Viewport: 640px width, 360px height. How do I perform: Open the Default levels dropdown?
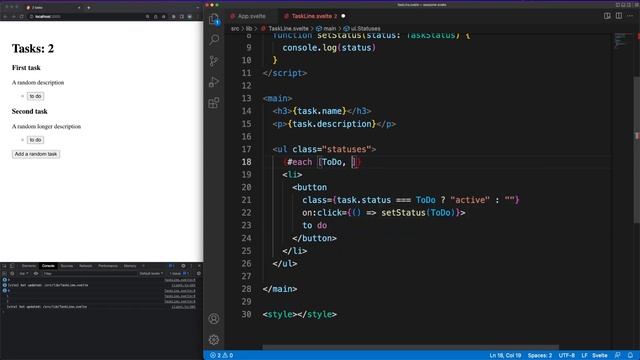pos(151,273)
